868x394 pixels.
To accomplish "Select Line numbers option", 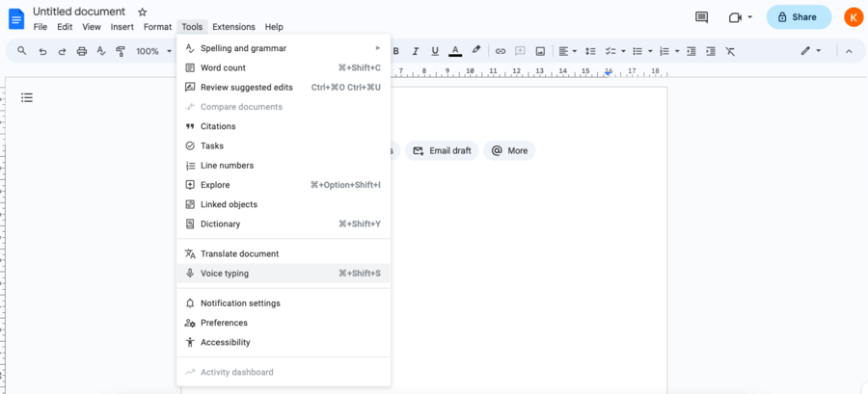I will point(284,166).
